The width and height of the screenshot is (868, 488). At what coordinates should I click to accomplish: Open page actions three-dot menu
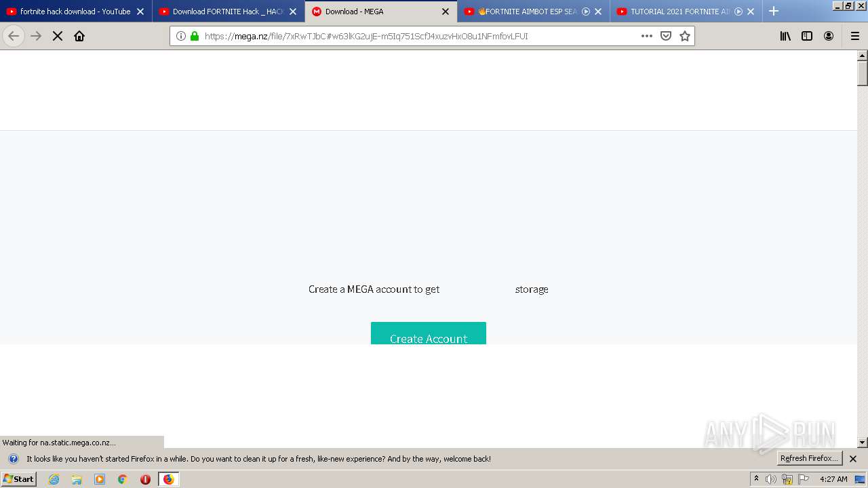pyautogui.click(x=647, y=36)
